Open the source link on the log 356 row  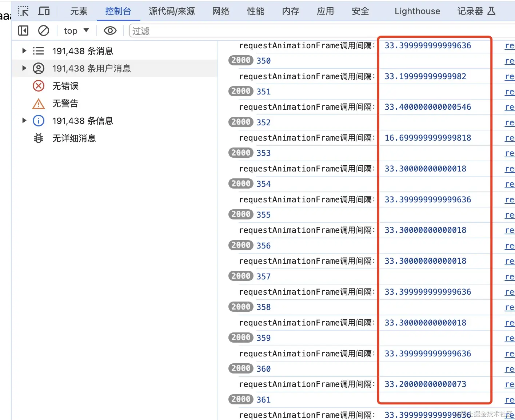[510, 246]
